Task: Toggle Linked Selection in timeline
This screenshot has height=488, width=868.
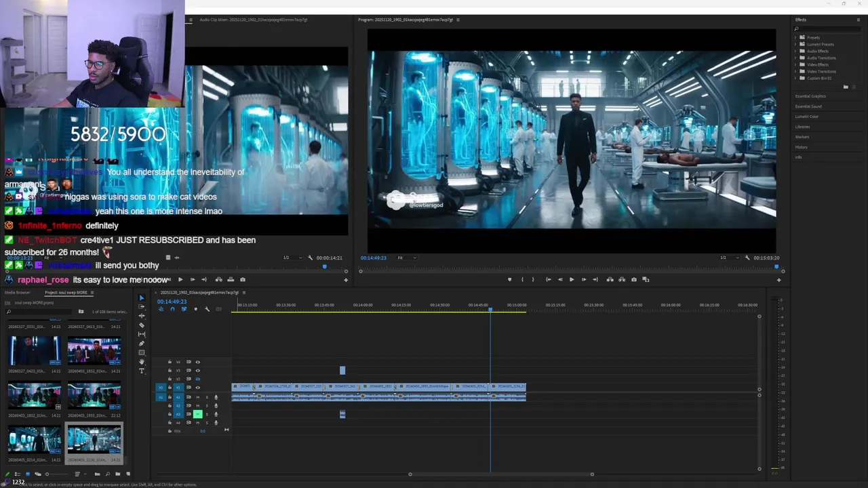Action: click(184, 309)
